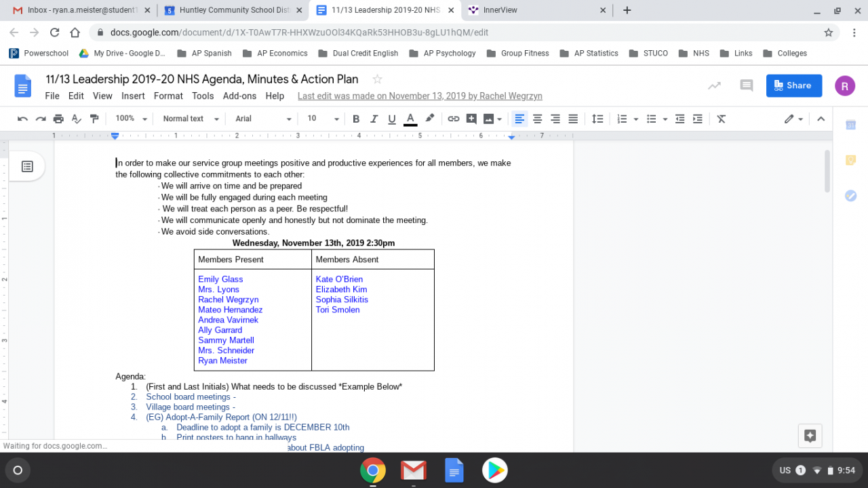Clear formatting from selected text
The image size is (868, 488).
[722, 119]
